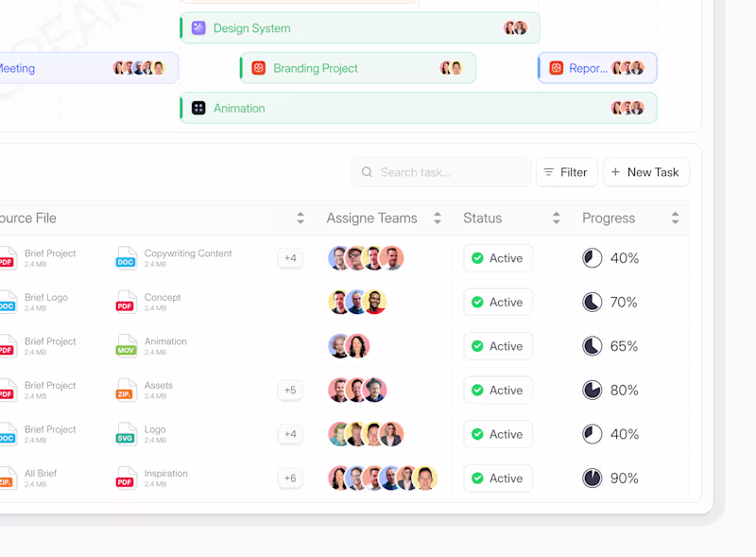Sort the Source File column
This screenshot has width=756, height=557.
(301, 218)
